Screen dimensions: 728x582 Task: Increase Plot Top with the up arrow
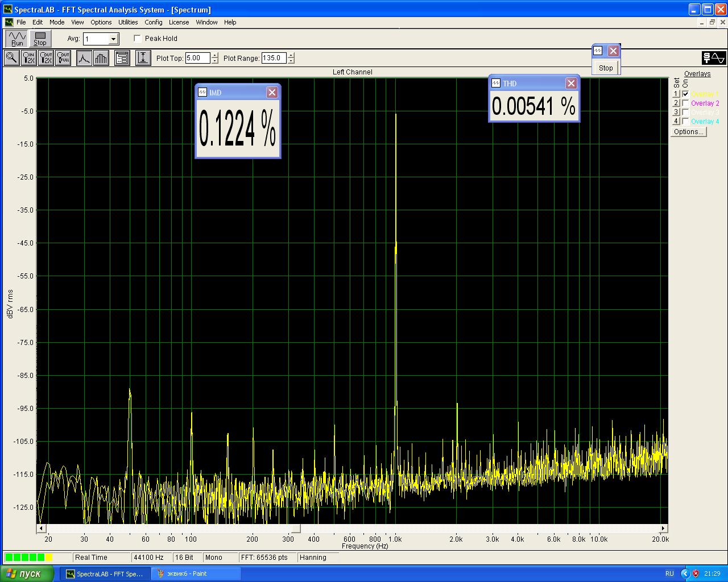tap(214, 55)
